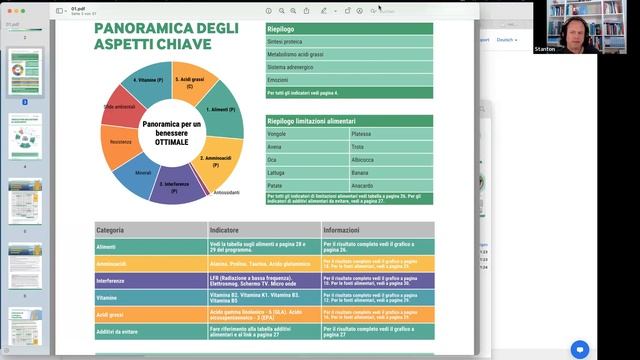The height and width of the screenshot is (360, 640).
Task: Open the sidebar view options chevron
Action: pos(66,11)
